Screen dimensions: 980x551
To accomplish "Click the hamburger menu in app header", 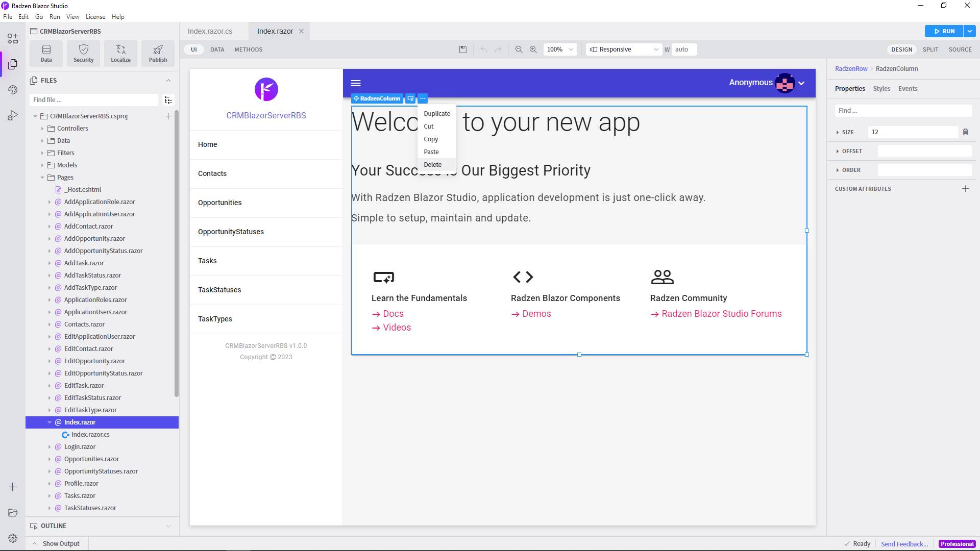I will 356,83.
